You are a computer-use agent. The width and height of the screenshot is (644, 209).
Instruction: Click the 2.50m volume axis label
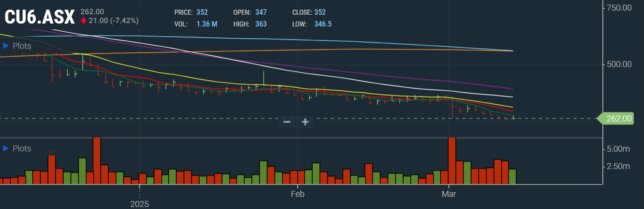[619, 166]
